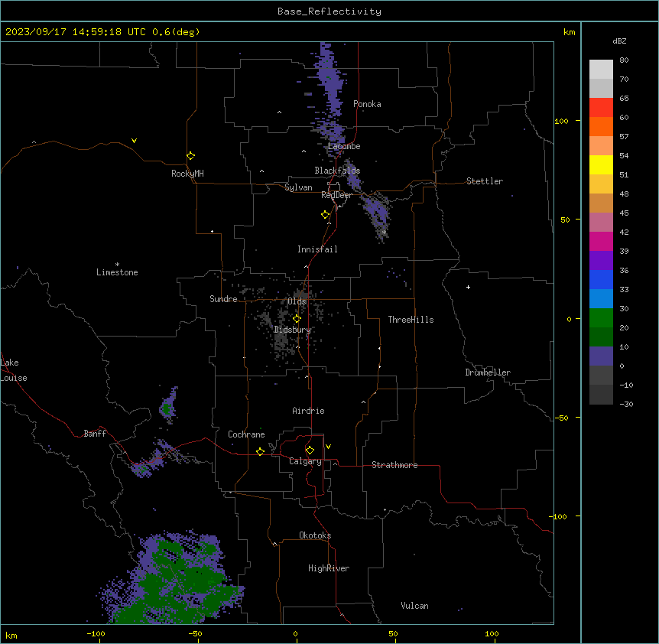
Task: Click the ThreeHills label
Action: point(411,320)
